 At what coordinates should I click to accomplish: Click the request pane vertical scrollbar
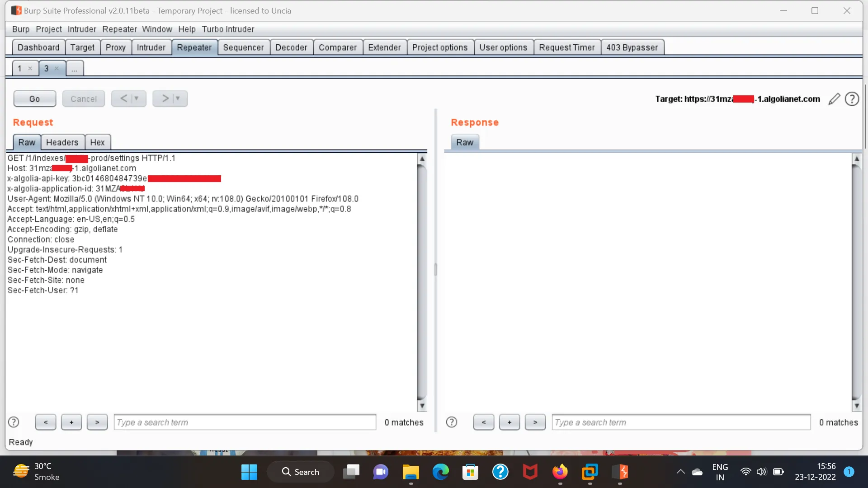(421, 280)
